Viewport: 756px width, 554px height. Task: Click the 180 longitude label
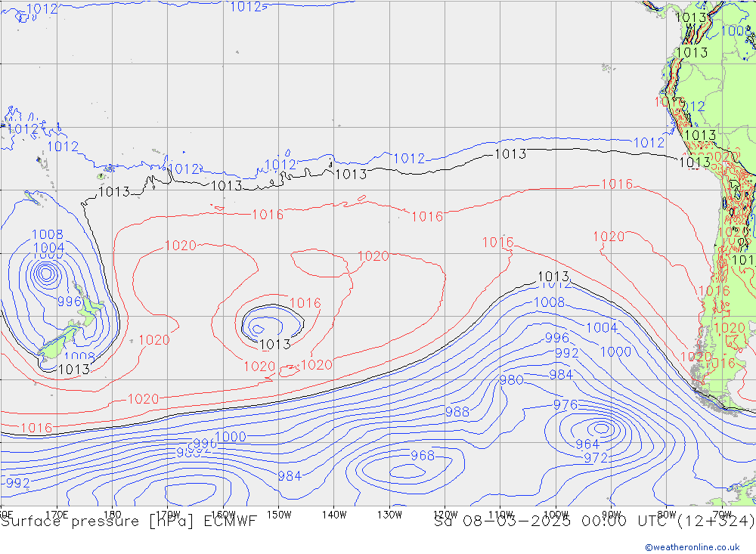coord(113,515)
